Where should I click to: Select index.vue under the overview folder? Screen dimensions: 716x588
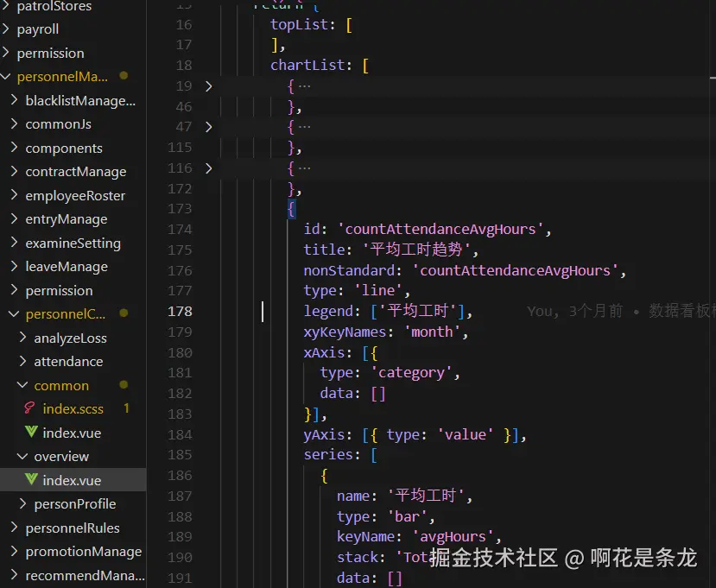(72, 480)
